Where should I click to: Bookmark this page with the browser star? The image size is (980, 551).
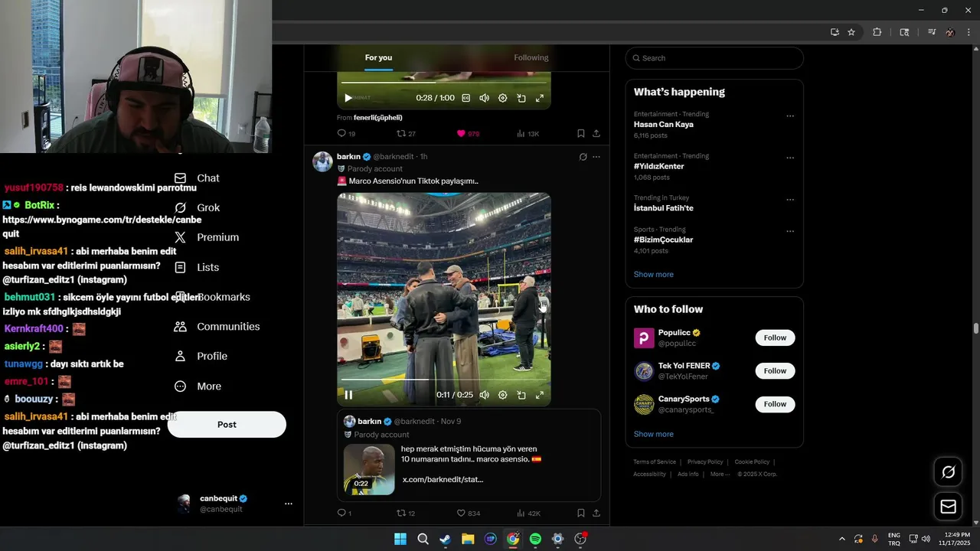pos(851,32)
